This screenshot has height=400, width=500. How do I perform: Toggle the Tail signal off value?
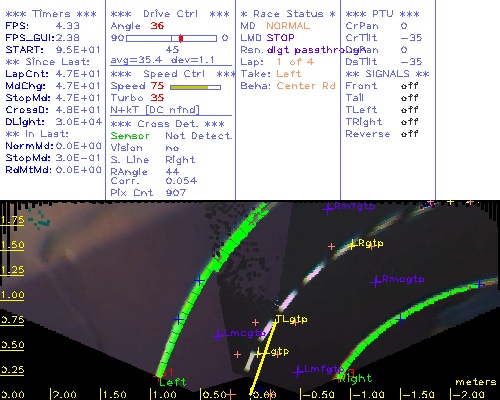pyautogui.click(x=410, y=98)
